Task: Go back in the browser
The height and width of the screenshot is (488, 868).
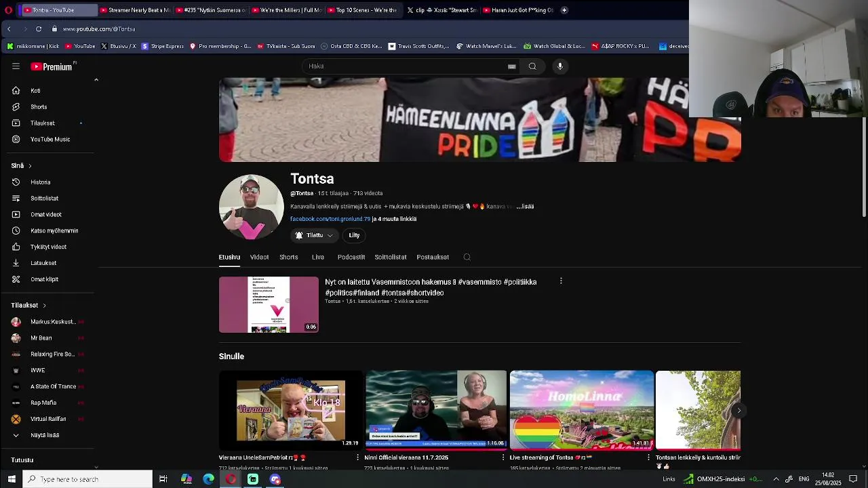Action: [9, 29]
